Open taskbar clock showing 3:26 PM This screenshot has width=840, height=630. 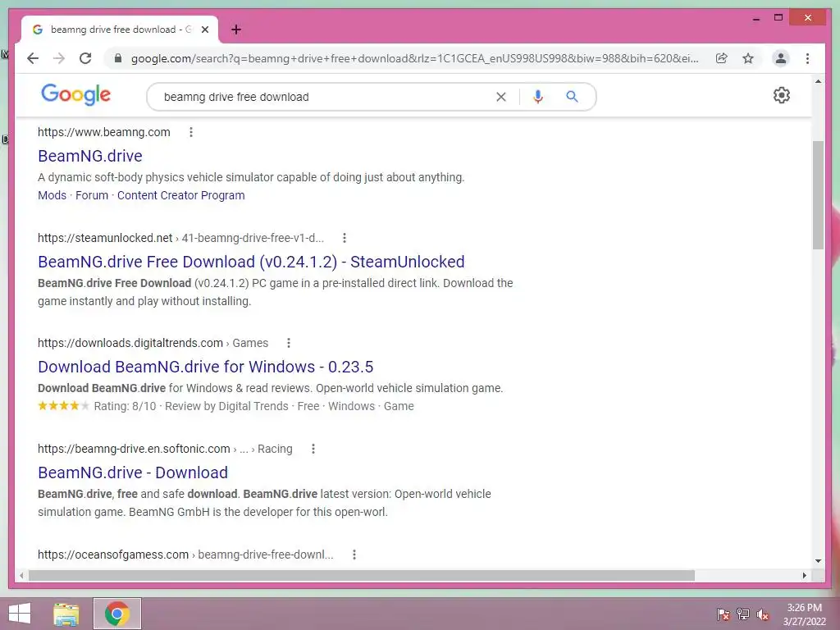point(805,614)
